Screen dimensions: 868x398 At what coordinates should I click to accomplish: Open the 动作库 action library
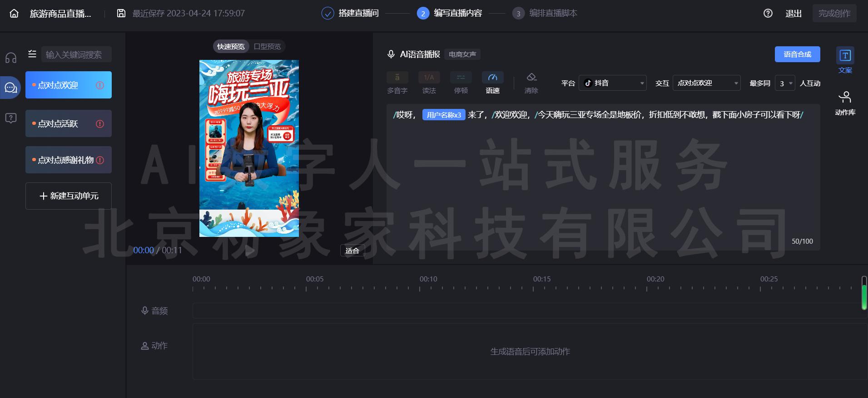[845, 103]
